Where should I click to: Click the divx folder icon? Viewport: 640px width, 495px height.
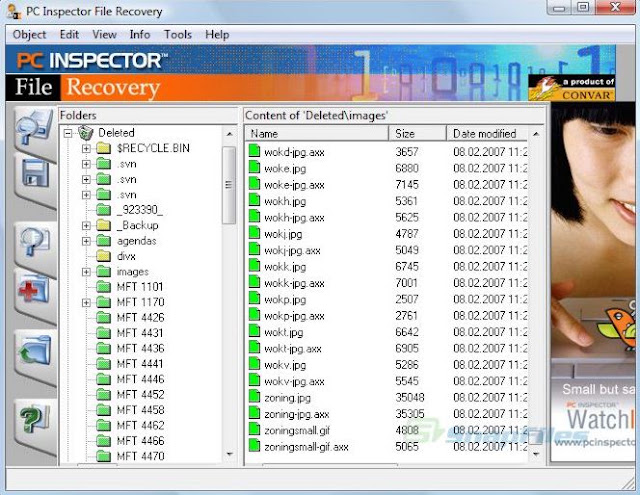[x=104, y=256]
